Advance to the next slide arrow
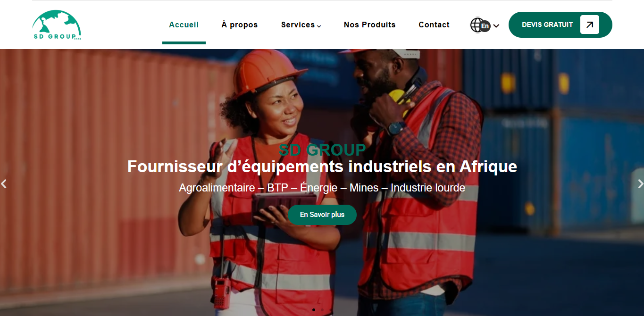Screen dimensions: 644x316 click(x=640, y=183)
